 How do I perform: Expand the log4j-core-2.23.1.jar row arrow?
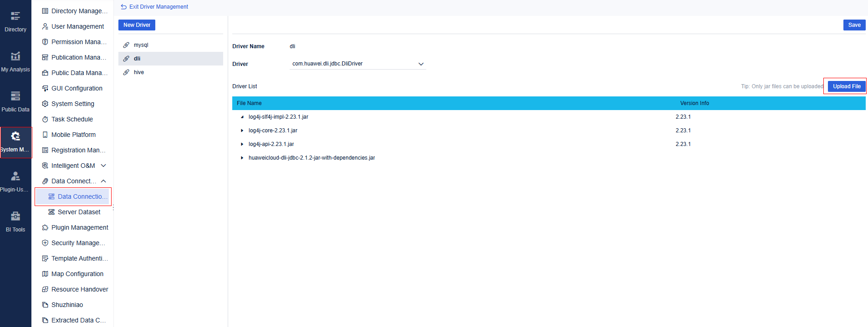pos(242,131)
